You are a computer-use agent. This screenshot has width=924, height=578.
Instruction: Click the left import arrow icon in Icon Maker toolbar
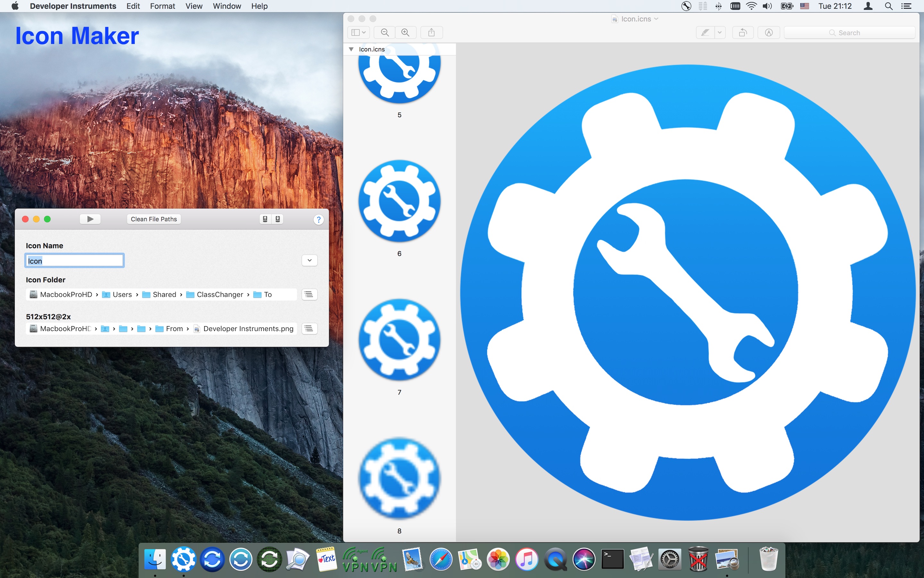click(x=265, y=219)
